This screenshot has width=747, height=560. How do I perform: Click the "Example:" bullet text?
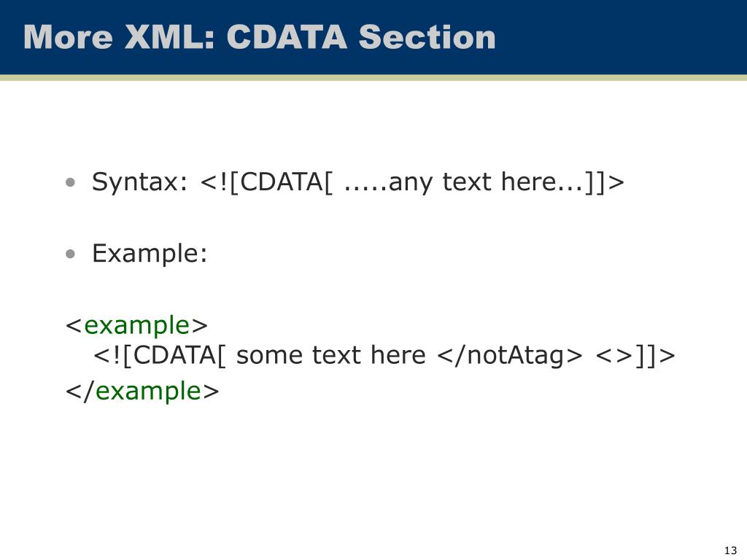click(x=150, y=254)
